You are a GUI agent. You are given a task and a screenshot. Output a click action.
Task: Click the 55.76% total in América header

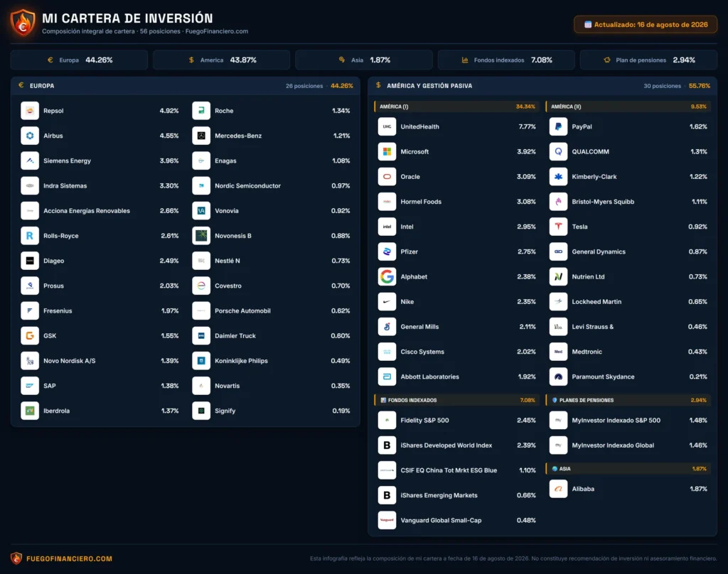coord(700,86)
